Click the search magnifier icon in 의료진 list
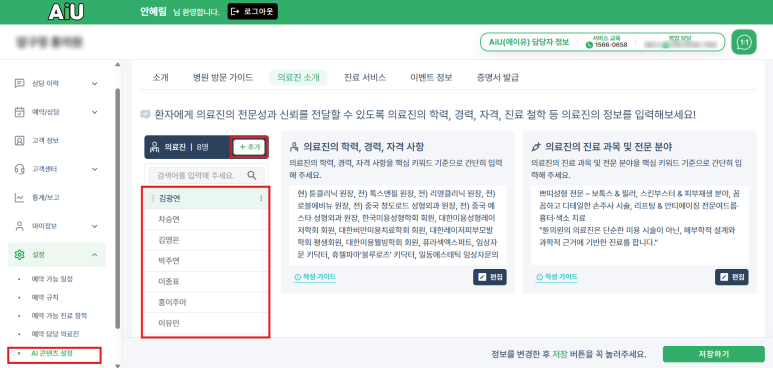The image size is (773, 368). (251, 175)
